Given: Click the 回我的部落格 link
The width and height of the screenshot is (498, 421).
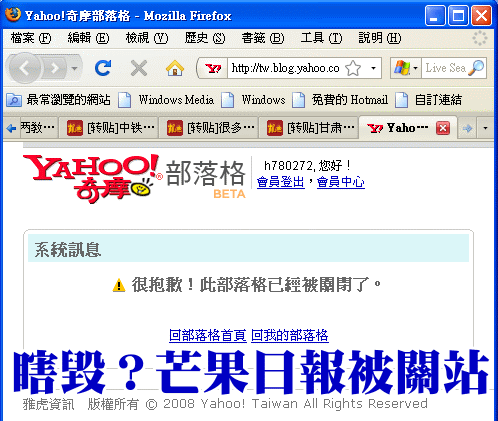Looking at the screenshot, I should [x=290, y=335].
